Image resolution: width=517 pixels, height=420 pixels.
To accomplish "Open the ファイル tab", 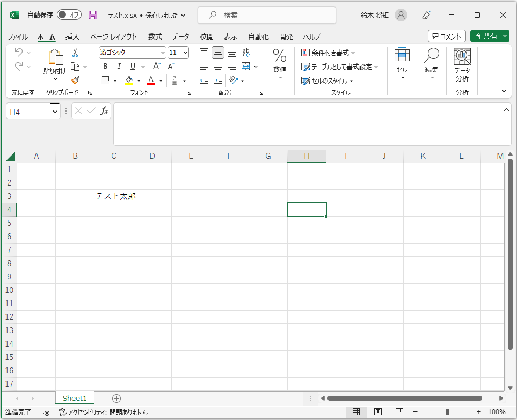I will point(18,36).
